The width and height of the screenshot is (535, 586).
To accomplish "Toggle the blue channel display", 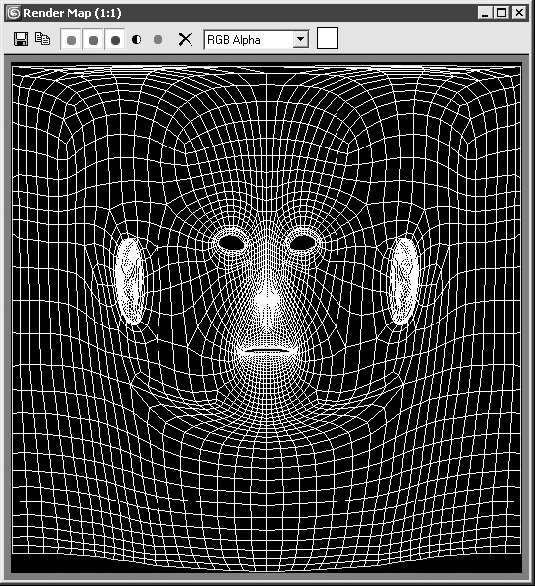I will 115,40.
